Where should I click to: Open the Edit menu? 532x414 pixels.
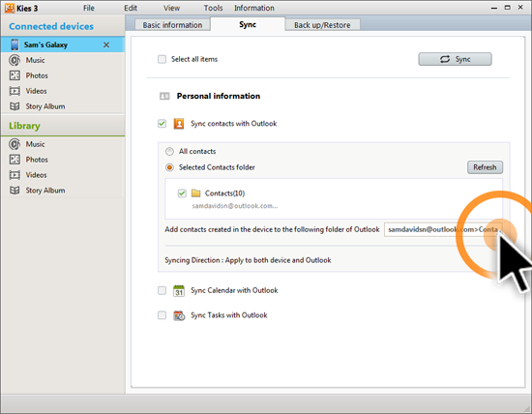click(131, 8)
